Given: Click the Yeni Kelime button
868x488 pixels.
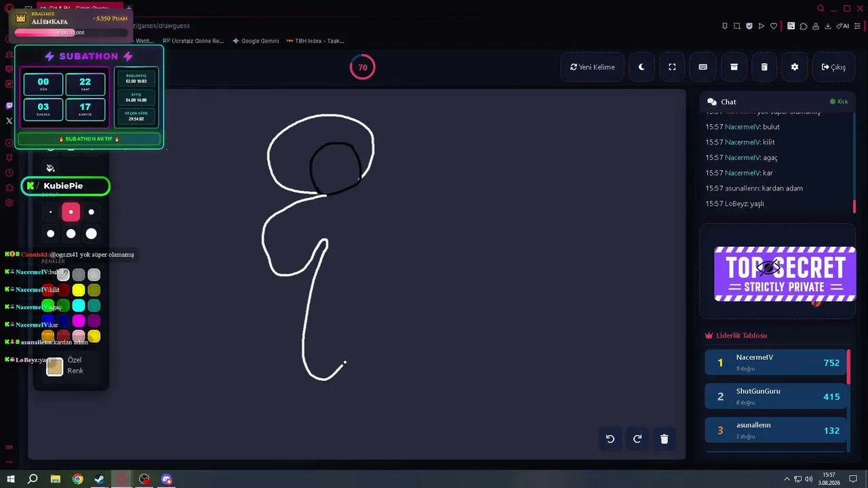Looking at the screenshot, I should point(593,67).
